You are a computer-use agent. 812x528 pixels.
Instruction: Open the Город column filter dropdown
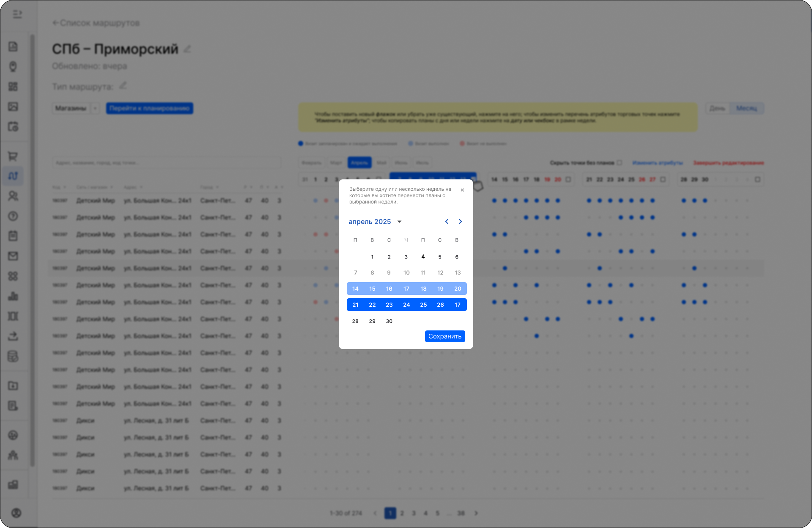(217, 187)
